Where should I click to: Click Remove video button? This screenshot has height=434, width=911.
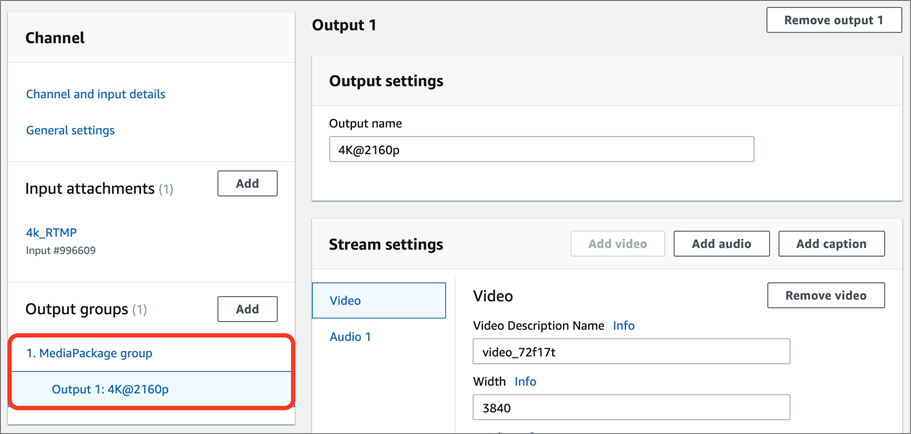click(x=826, y=295)
